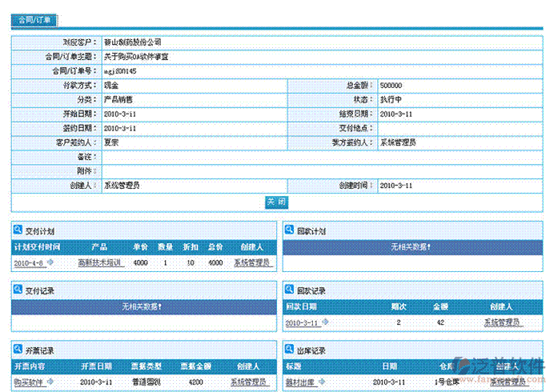This screenshot has width=554, height=392.
Task: Open the 2010-4-8 delivery plan link
Action: click(29, 262)
